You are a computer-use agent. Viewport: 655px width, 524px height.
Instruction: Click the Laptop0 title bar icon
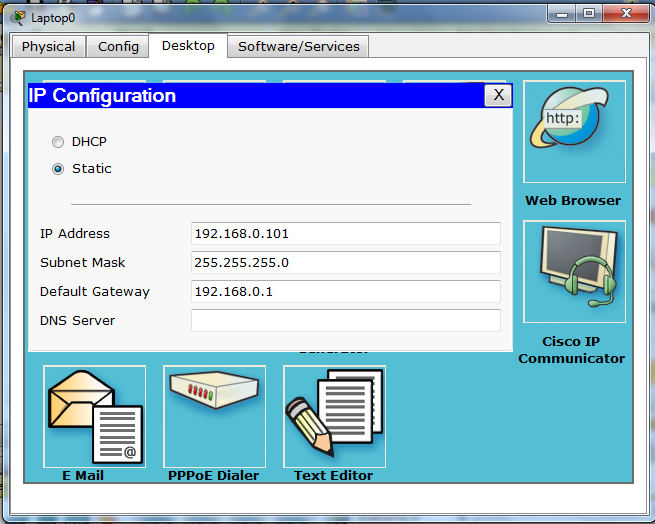point(19,17)
